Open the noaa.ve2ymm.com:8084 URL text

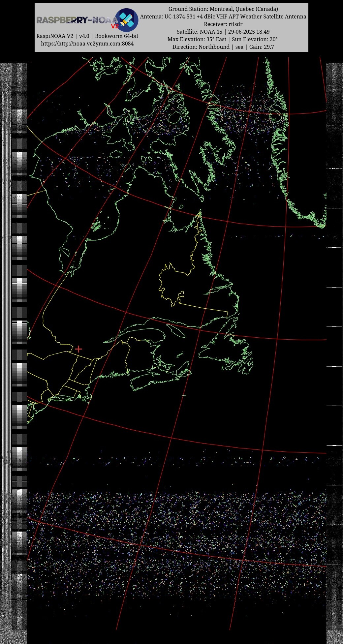point(87,44)
